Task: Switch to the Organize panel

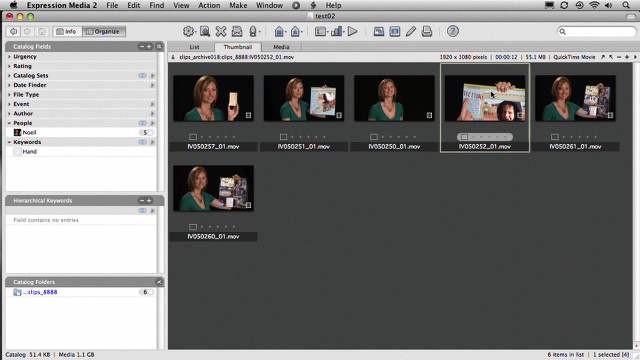Action: coord(104,31)
